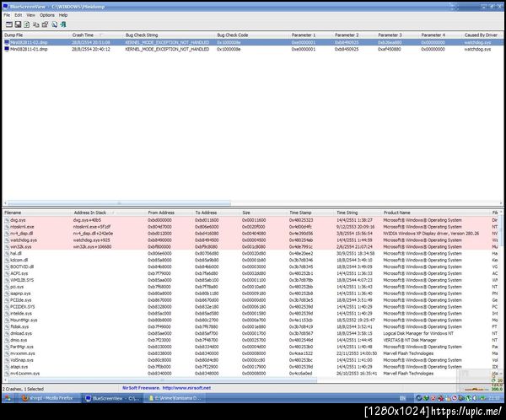Screen dimensions: 506x420
Task: Select the isapnp.sys row
Action: [250, 293]
